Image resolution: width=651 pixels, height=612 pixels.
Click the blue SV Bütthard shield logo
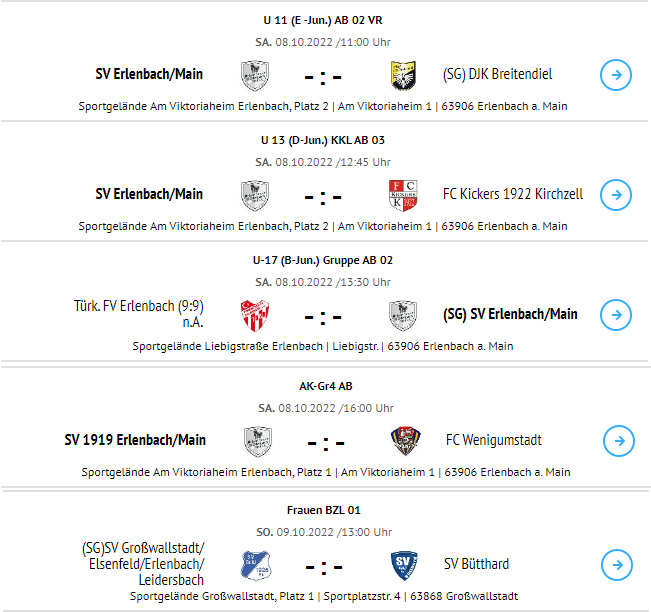404,565
